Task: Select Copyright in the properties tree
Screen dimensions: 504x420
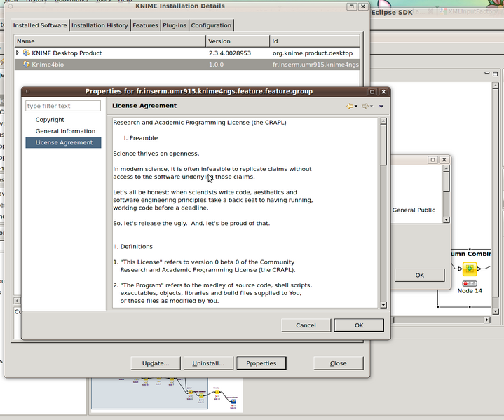Action: [50, 120]
